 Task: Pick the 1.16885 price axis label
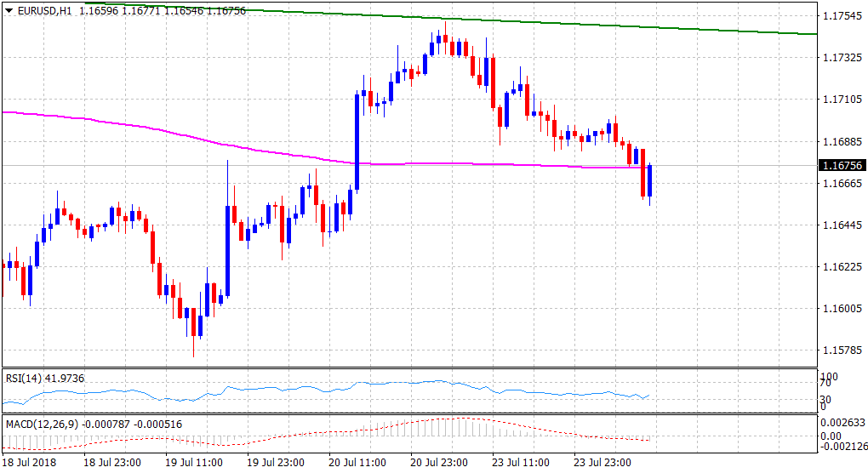point(842,141)
